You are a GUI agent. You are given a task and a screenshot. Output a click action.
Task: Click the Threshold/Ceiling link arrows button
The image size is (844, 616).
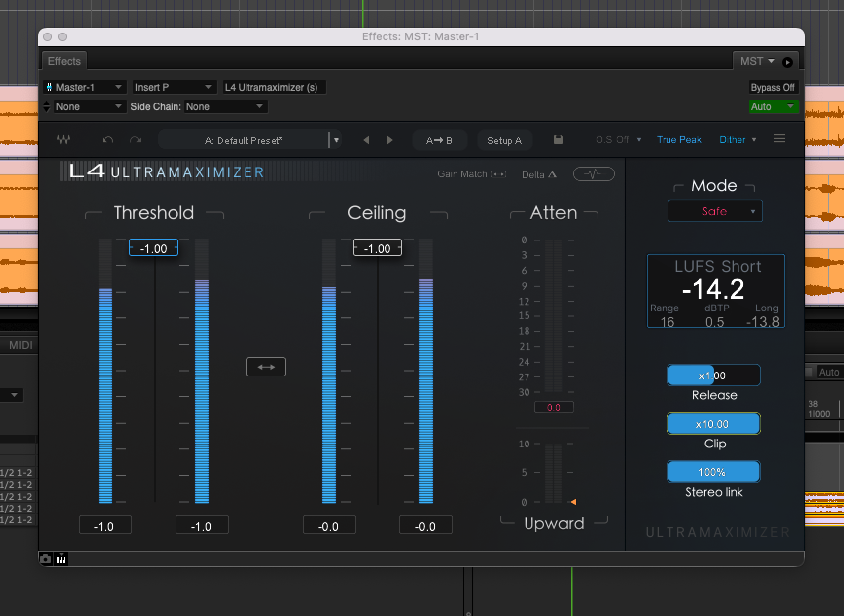[x=266, y=367]
